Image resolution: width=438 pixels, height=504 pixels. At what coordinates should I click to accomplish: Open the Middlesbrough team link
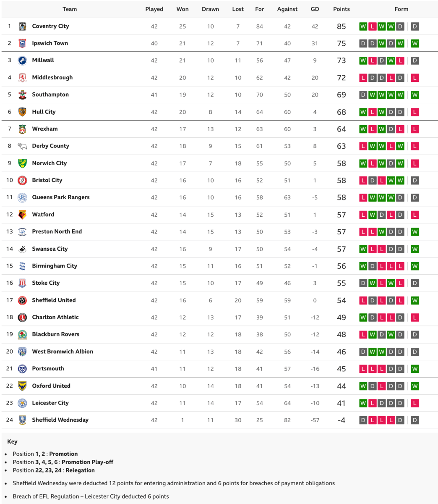point(52,77)
